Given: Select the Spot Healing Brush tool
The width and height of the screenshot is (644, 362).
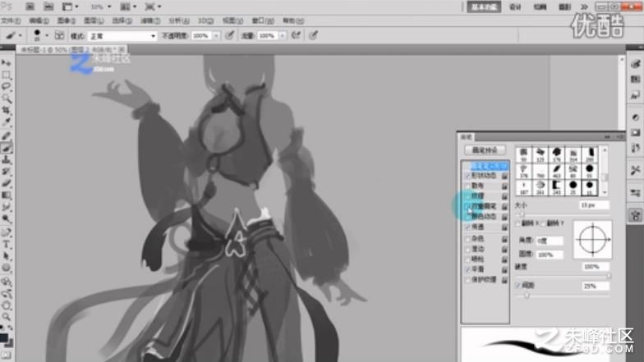Looking at the screenshot, I should (7, 135).
